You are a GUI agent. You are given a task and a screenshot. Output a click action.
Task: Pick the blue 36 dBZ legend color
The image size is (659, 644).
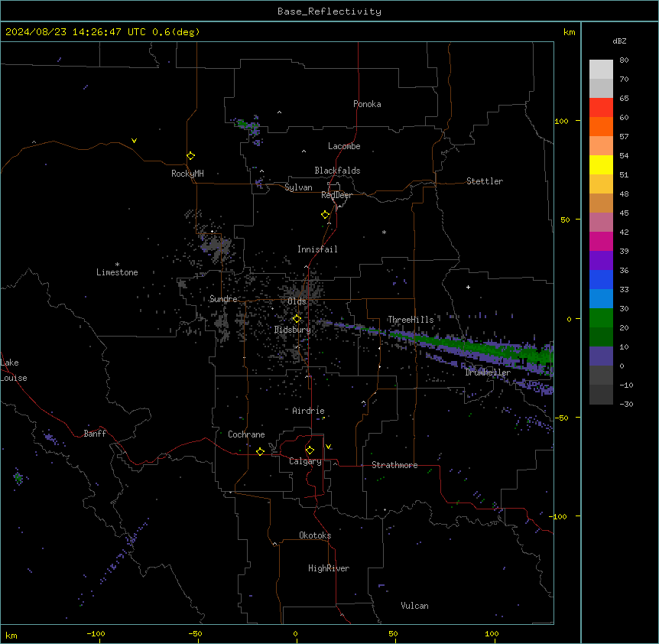click(601, 279)
